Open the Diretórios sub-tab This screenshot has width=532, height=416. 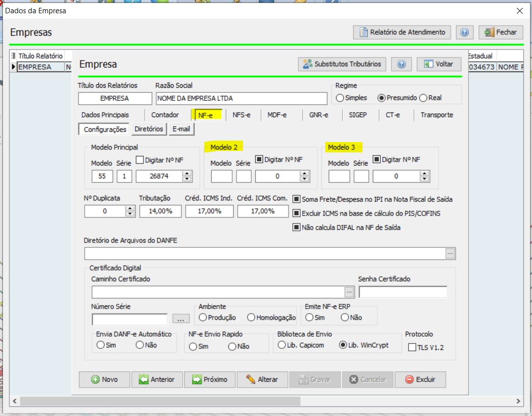point(149,129)
